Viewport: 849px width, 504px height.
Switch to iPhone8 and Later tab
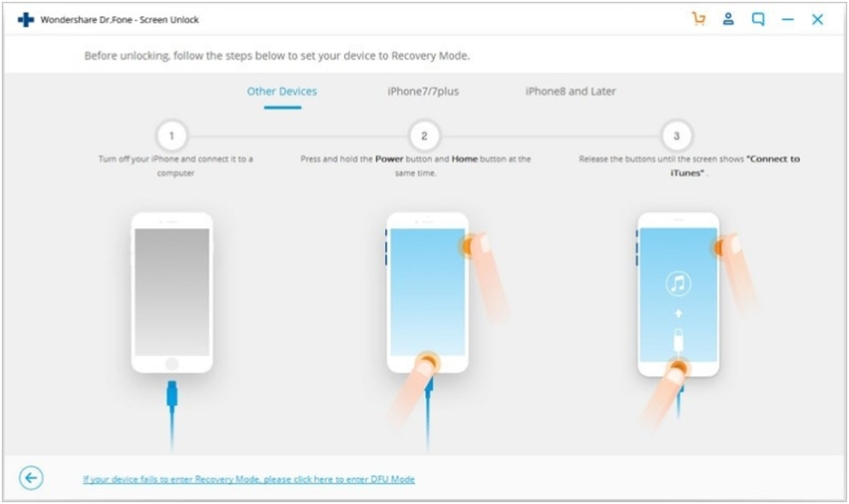(570, 92)
